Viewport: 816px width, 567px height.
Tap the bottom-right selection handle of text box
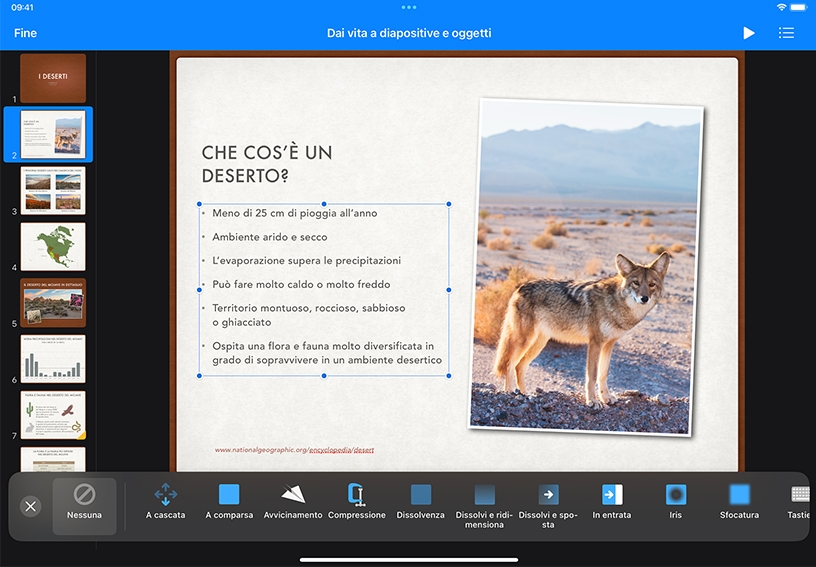coord(449,376)
